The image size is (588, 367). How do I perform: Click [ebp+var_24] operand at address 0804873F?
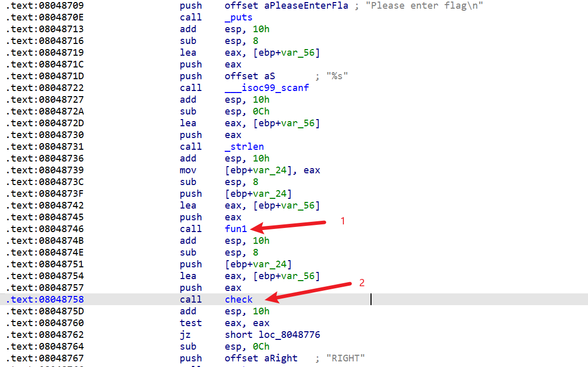point(258,194)
